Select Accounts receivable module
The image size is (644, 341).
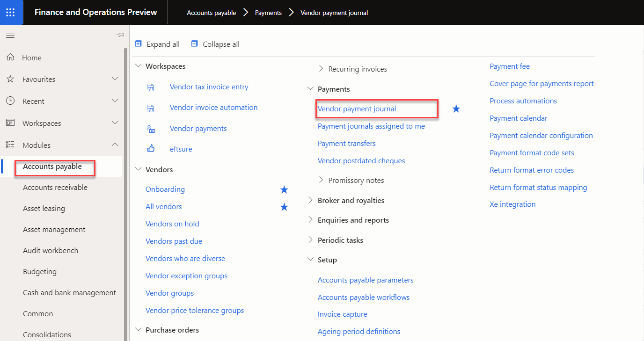pos(55,188)
